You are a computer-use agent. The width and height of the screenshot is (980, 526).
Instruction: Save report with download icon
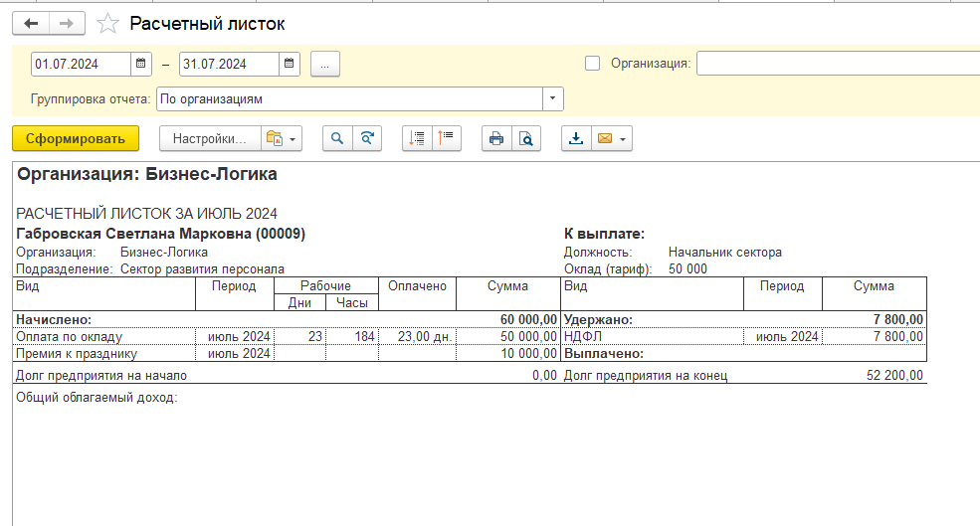pyautogui.click(x=576, y=138)
